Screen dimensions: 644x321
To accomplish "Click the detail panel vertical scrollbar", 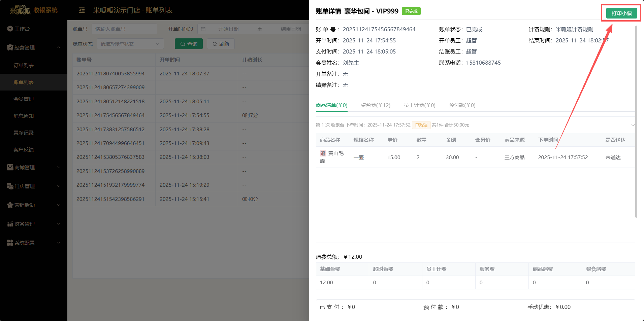I will [636, 121].
